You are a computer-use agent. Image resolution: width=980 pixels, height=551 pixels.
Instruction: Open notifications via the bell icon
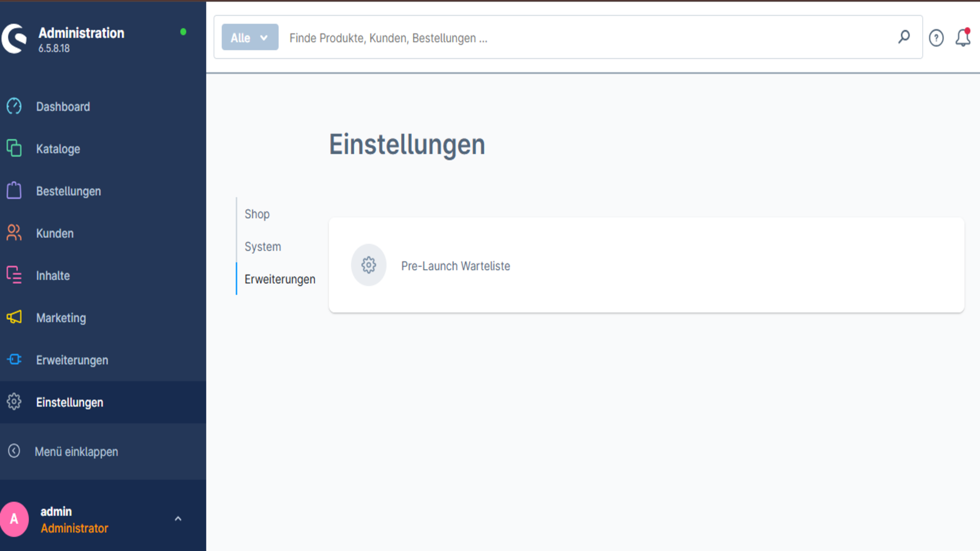click(963, 37)
